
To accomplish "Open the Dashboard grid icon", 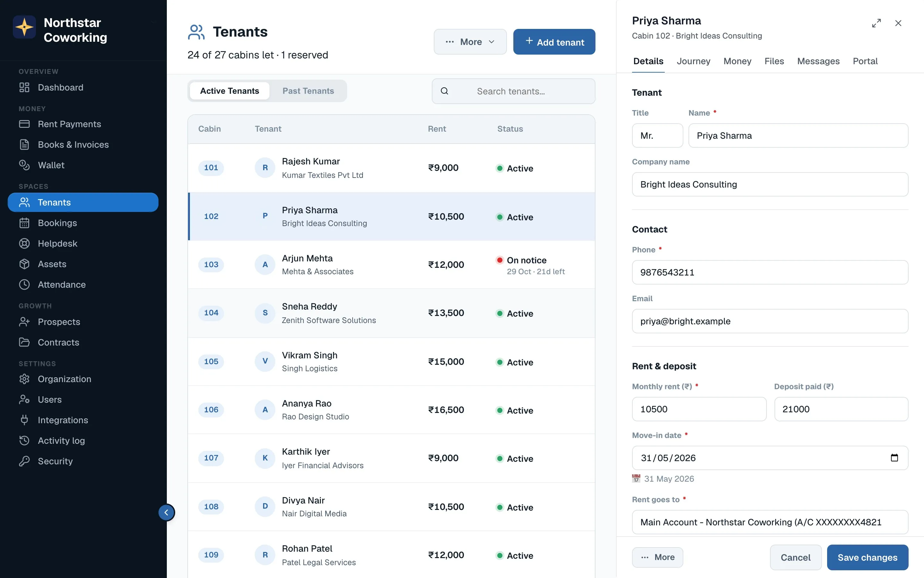I will tap(24, 88).
